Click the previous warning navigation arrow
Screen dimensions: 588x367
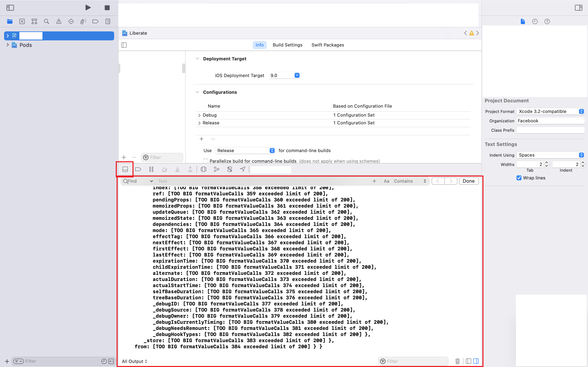[x=466, y=33]
